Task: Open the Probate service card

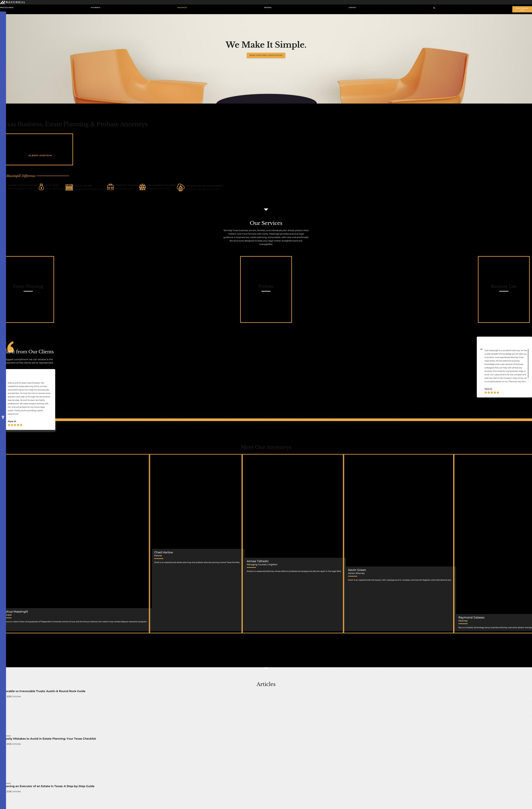Action: point(266,289)
